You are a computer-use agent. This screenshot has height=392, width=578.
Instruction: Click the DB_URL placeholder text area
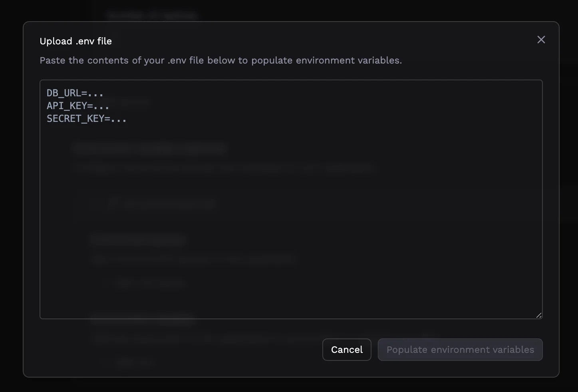tap(74, 93)
